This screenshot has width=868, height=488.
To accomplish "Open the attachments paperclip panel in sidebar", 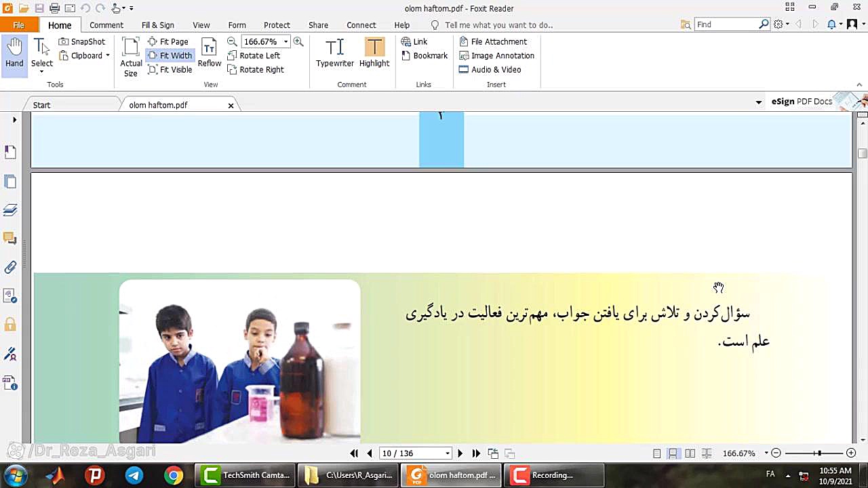I will [10, 267].
